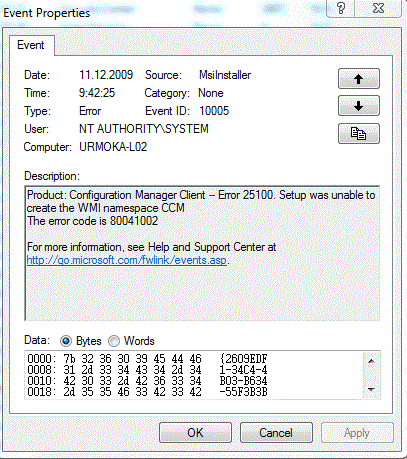Screen dimensions: 407x459
Task: Click the OK button
Action: click(195, 433)
